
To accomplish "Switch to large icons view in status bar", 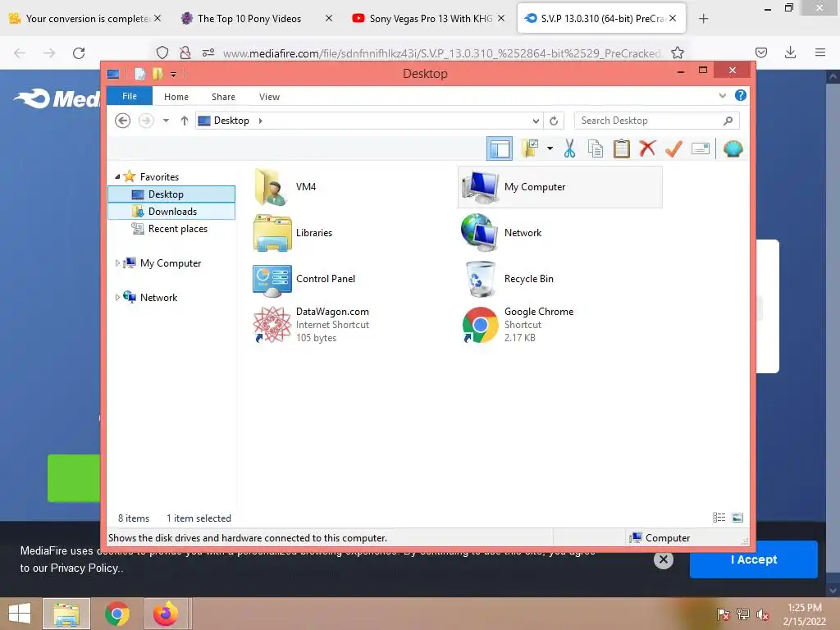I will (x=737, y=518).
